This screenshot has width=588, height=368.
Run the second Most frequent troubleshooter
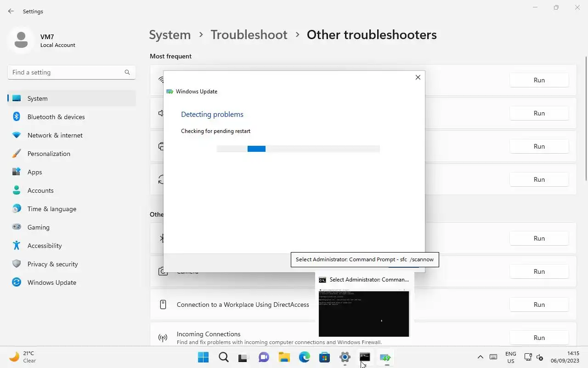click(x=539, y=113)
